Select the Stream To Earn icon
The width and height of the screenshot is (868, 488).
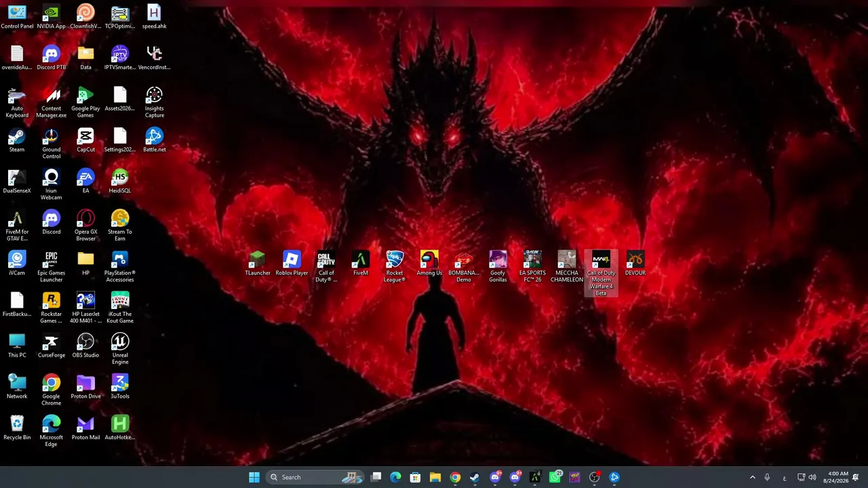click(120, 226)
